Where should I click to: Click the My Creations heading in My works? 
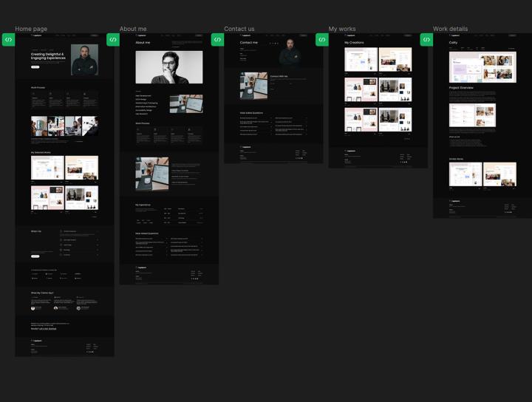[354, 43]
